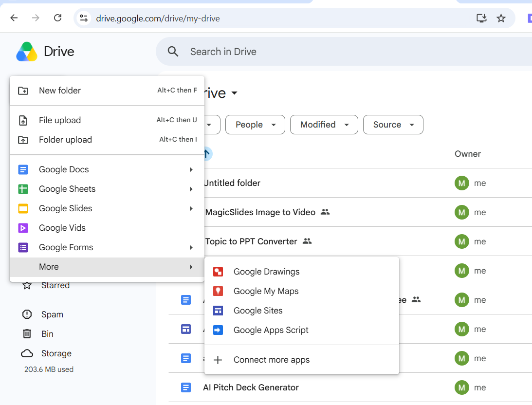The image size is (532, 405).
Task: Select Topic to PPT Converter file
Action: [251, 241]
